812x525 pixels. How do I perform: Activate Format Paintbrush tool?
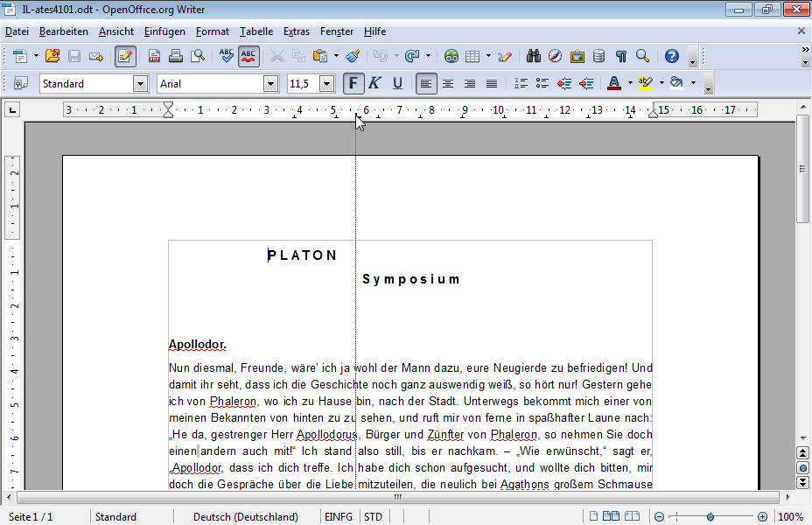[x=353, y=56]
